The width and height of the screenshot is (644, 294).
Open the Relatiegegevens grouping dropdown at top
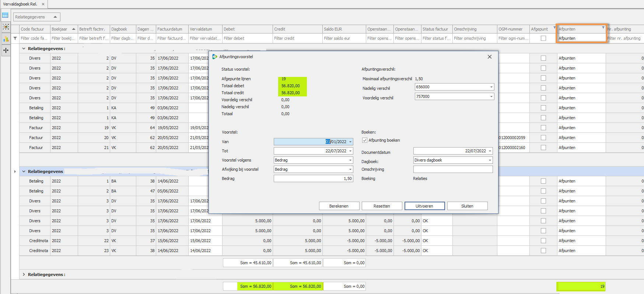click(x=55, y=17)
